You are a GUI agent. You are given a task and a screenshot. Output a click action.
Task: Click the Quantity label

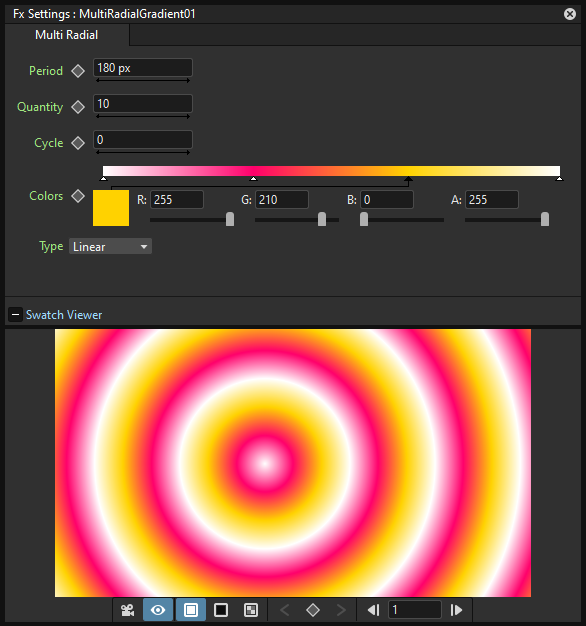pos(40,107)
